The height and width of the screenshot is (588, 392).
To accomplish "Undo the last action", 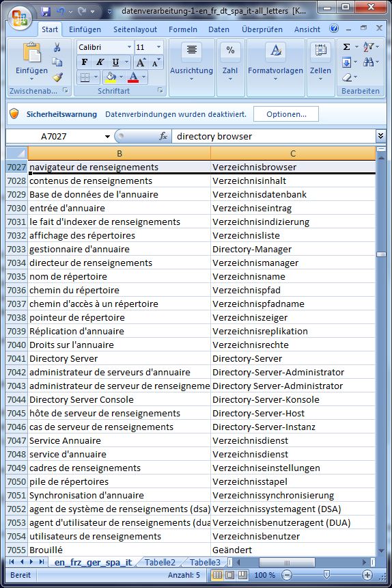I will pos(61,11).
